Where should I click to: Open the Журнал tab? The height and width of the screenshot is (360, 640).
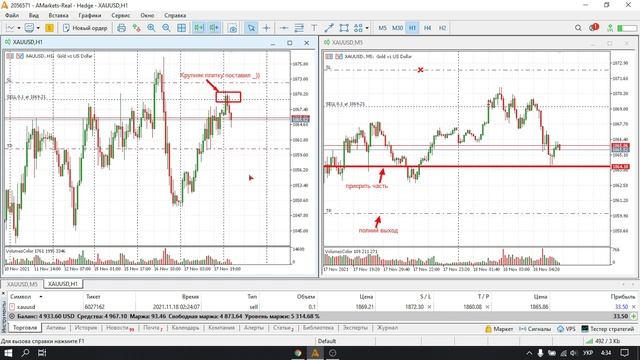(x=387, y=328)
